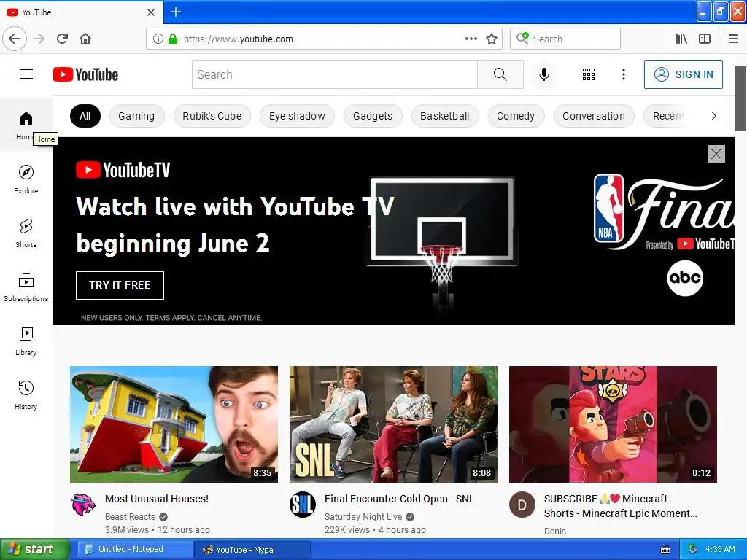The height and width of the screenshot is (560, 747).
Task: Click the 4:33 AM clock
Action: coord(720,549)
